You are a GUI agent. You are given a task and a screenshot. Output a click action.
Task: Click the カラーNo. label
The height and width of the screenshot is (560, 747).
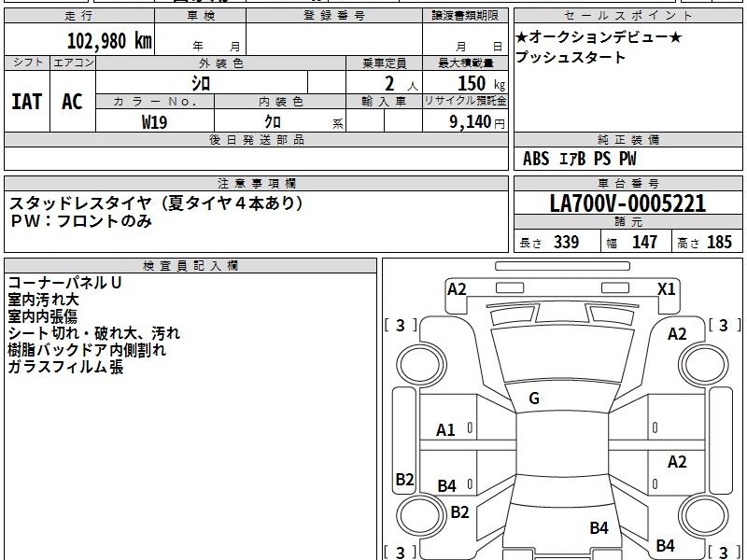click(155, 102)
